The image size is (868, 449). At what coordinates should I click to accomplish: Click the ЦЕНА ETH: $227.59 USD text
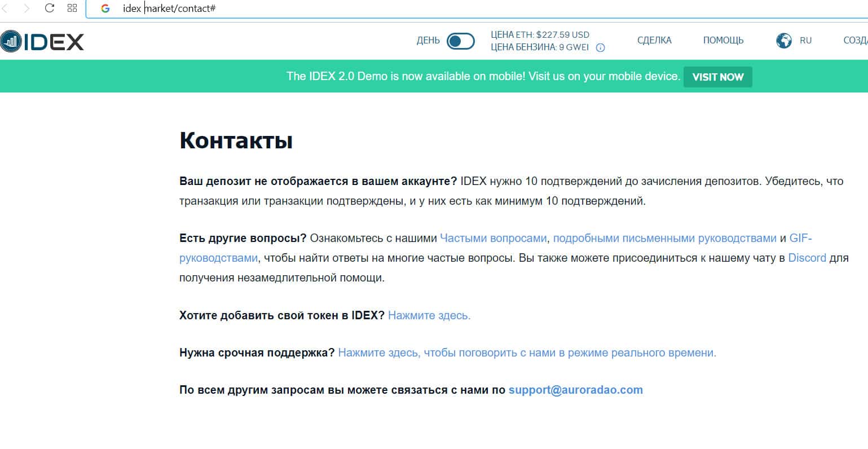click(540, 34)
